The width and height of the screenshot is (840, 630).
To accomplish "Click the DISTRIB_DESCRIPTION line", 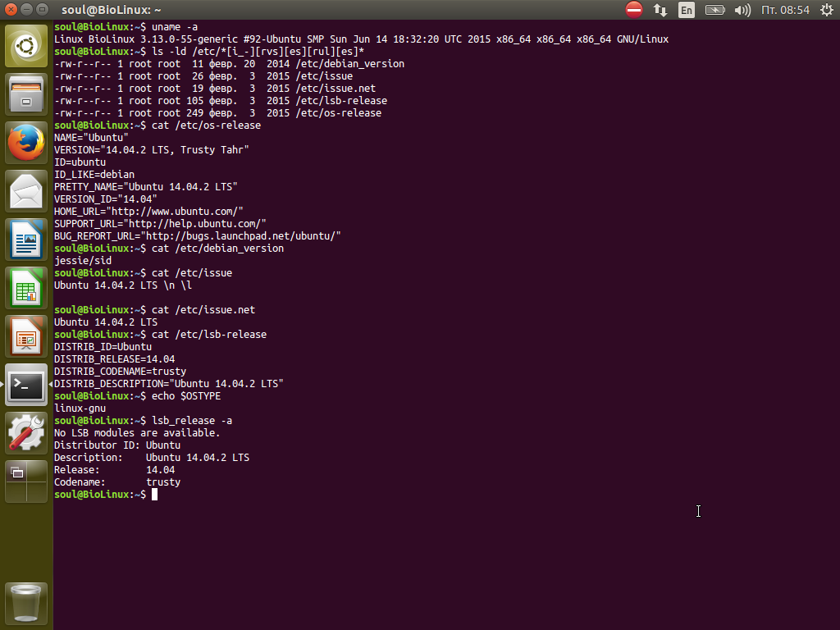I will pyautogui.click(x=169, y=384).
